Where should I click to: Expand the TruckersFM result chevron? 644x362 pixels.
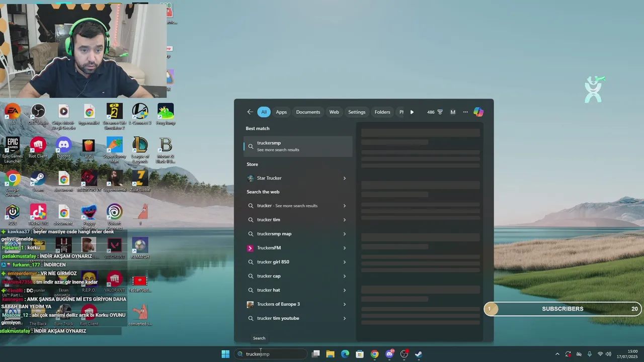click(345, 248)
